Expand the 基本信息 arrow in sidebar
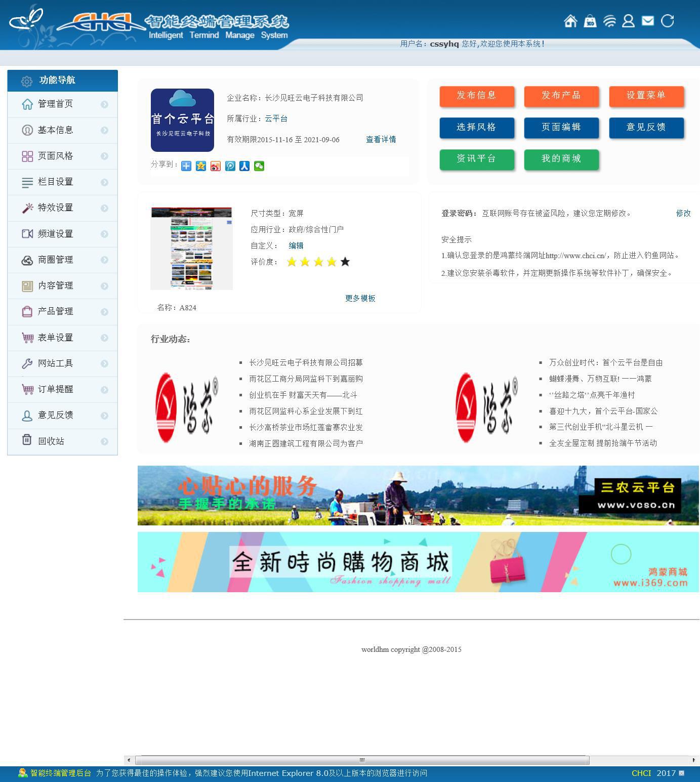This screenshot has width=700, height=782. coord(104,131)
